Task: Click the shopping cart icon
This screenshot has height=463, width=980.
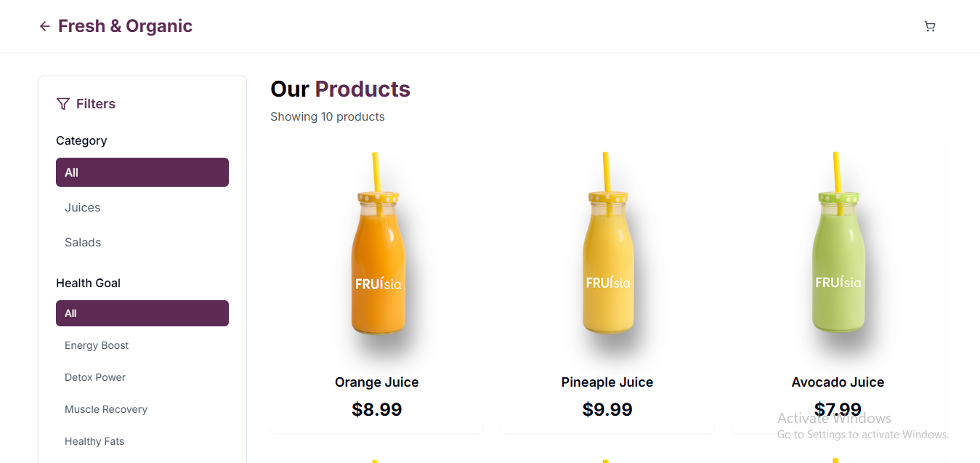Action: pos(930,25)
